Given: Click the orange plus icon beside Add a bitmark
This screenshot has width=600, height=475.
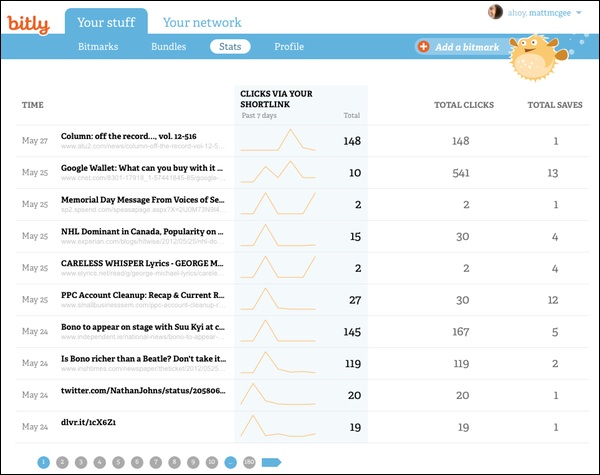Looking at the screenshot, I should pyautogui.click(x=423, y=47).
